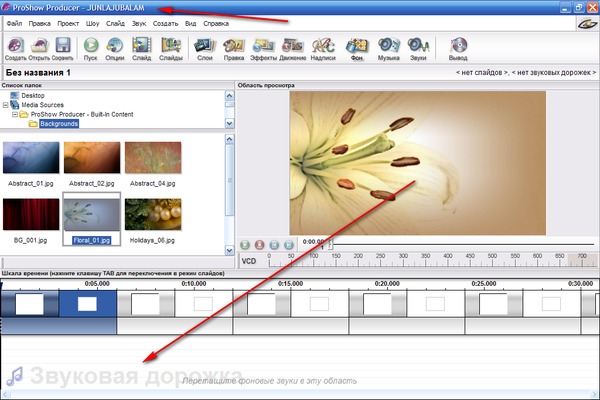This screenshot has width=600, height=400.
Task: Click the Photodex logo icon near menu bar
Action: [x=587, y=24]
